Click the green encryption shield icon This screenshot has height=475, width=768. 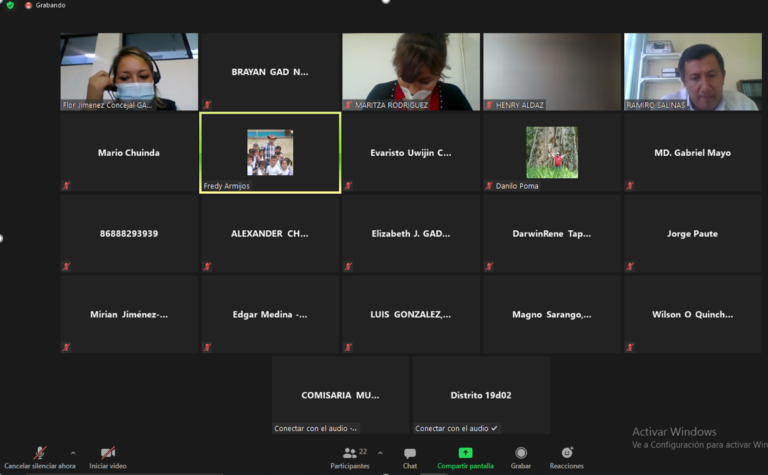click(10, 5)
